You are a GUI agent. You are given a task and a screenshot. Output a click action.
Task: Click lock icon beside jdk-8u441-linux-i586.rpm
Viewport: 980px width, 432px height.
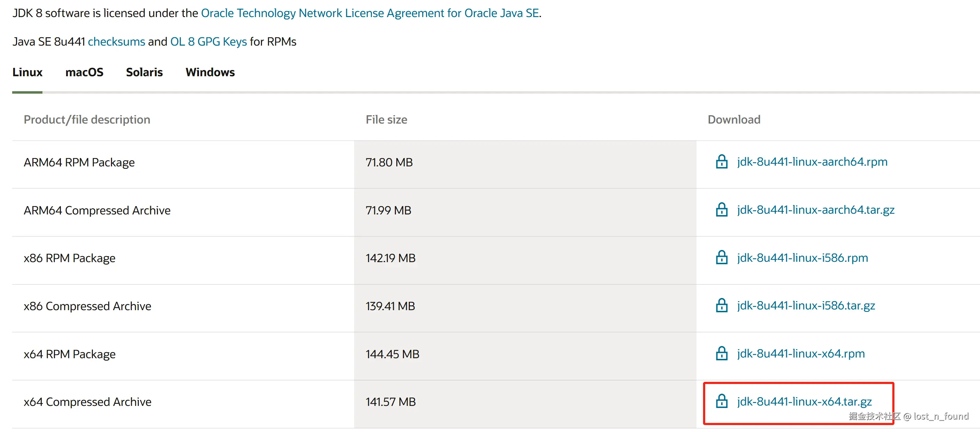721,258
